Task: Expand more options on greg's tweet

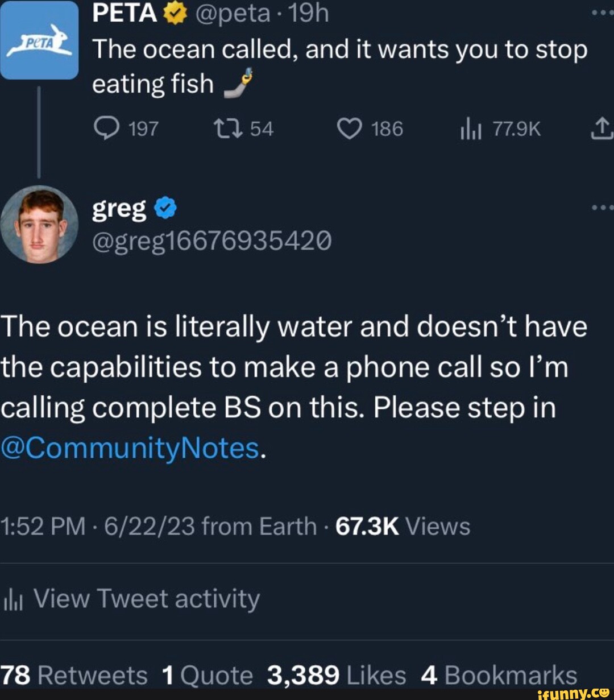Action: pos(604,208)
